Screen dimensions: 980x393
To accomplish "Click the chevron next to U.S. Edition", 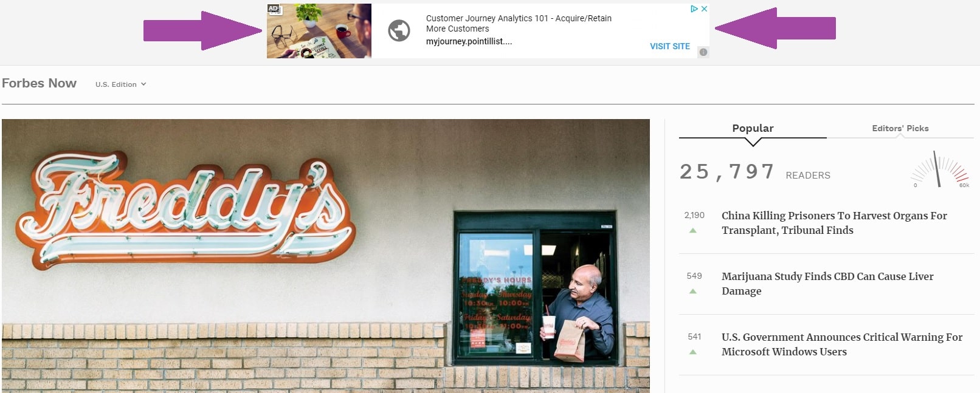I will pos(143,84).
